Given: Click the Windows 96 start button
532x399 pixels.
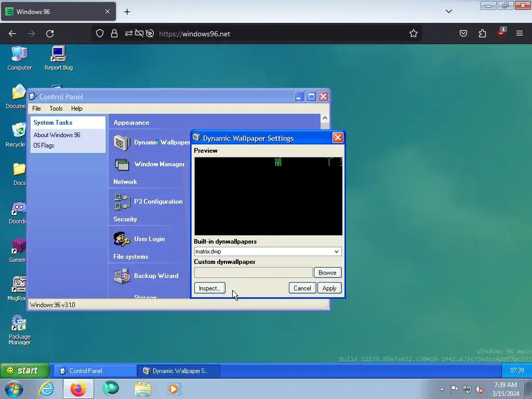Looking at the screenshot, I should [x=24, y=370].
